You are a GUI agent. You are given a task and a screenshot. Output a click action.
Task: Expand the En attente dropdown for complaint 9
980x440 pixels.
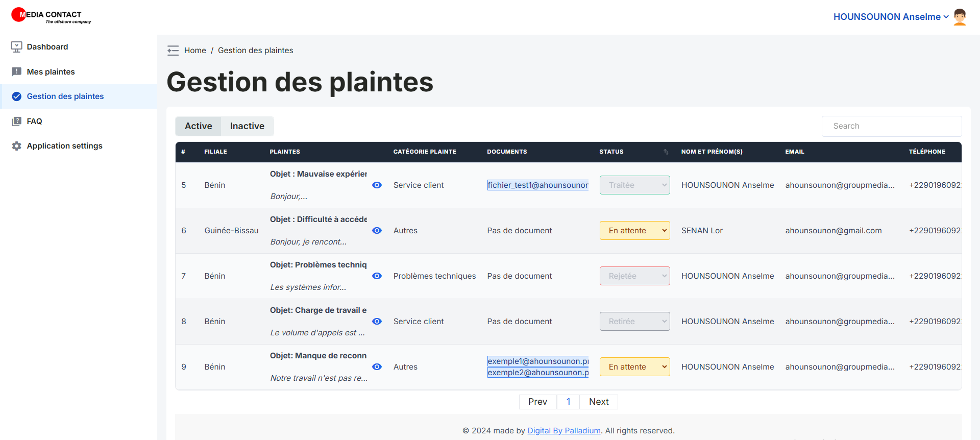634,367
